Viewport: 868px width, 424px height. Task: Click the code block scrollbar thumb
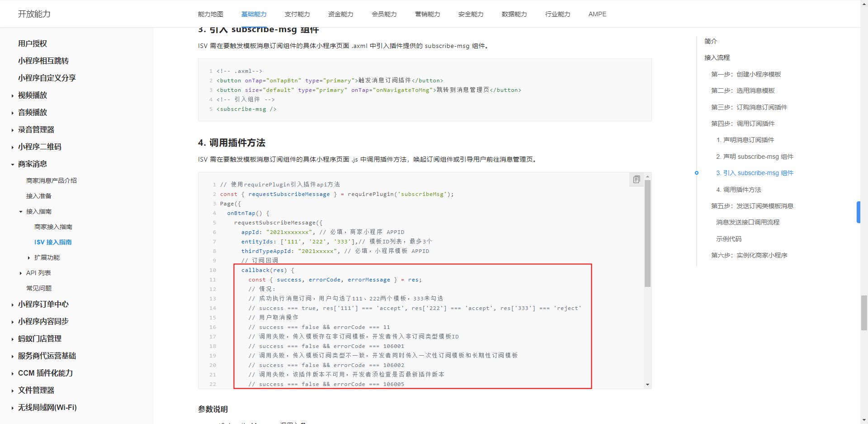point(647,233)
